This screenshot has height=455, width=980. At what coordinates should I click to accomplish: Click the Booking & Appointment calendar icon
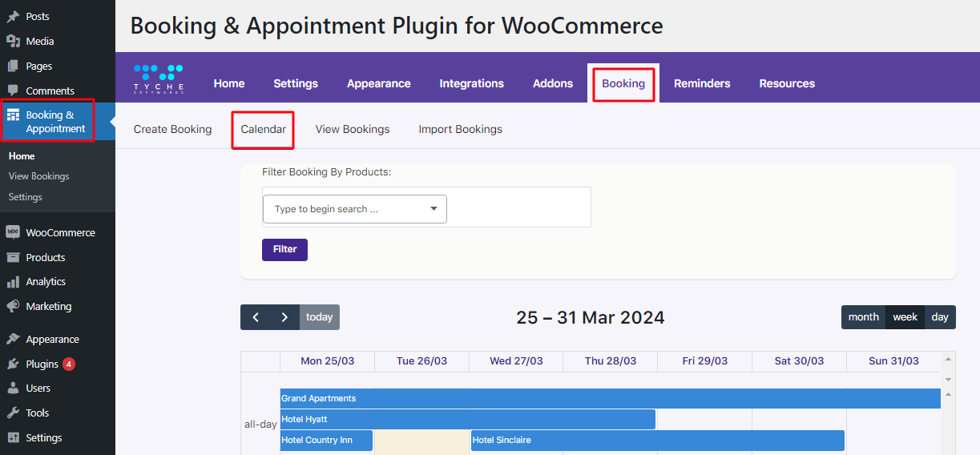click(13, 115)
